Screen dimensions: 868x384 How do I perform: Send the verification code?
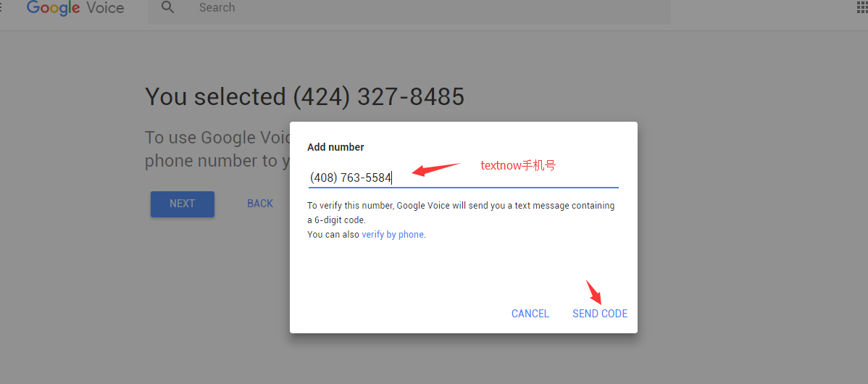[x=600, y=314]
